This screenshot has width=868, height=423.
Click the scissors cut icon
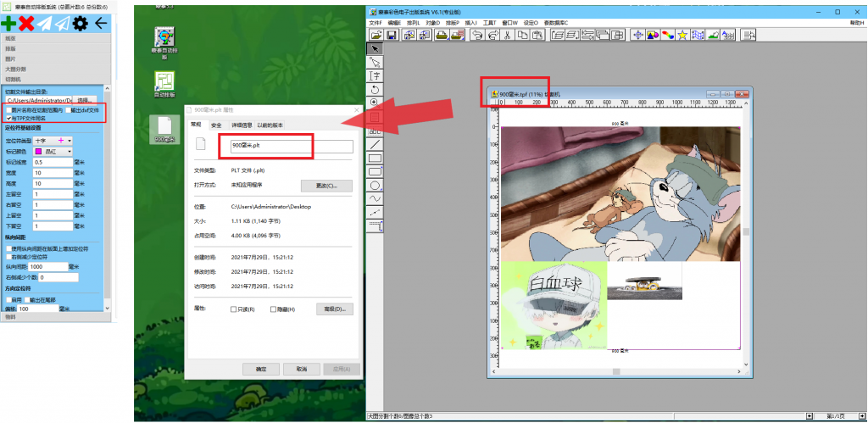pyautogui.click(x=507, y=35)
